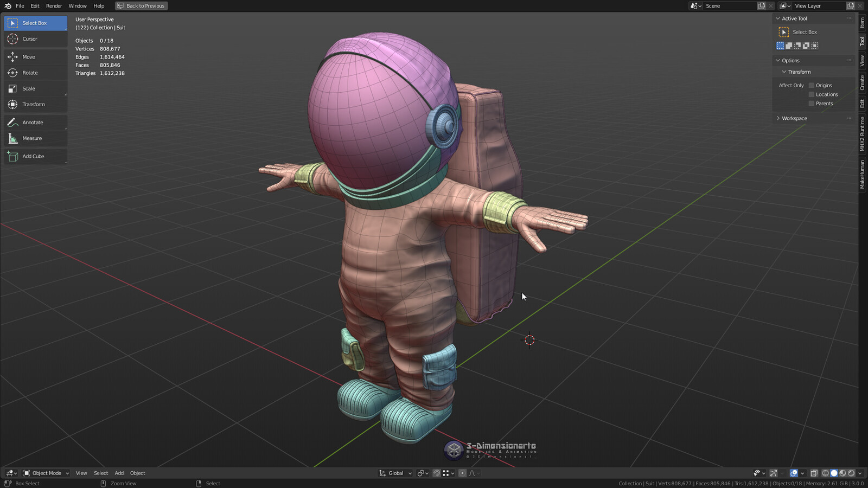Screen dimensions: 868x488
Task: Switch to wireframe viewport shading
Action: [826, 473]
